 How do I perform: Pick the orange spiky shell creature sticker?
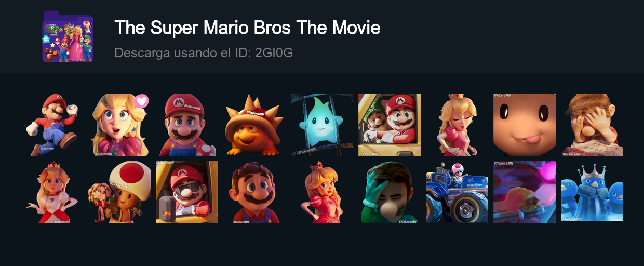(254, 125)
